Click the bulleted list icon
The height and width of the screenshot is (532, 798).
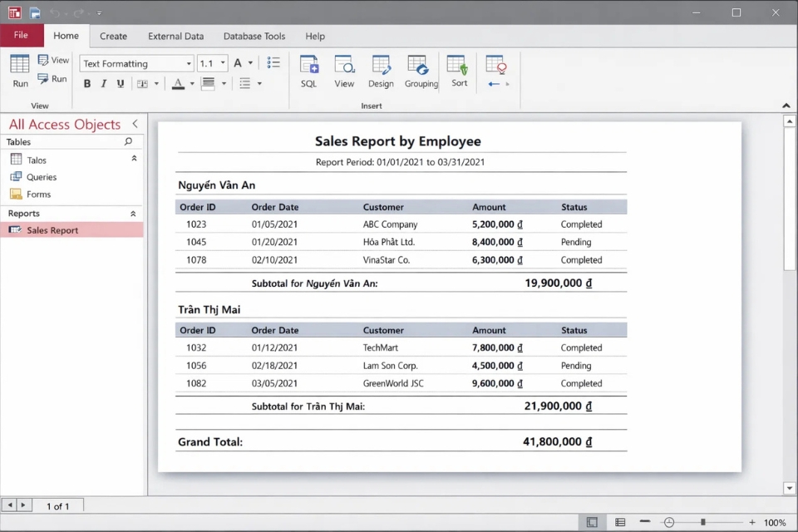pyautogui.click(x=273, y=63)
